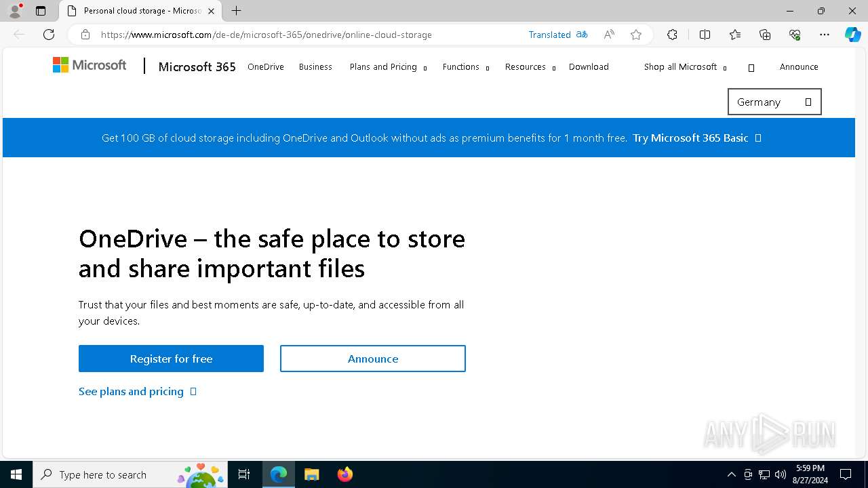
Task: Open See plans and pricing link
Action: point(137,391)
